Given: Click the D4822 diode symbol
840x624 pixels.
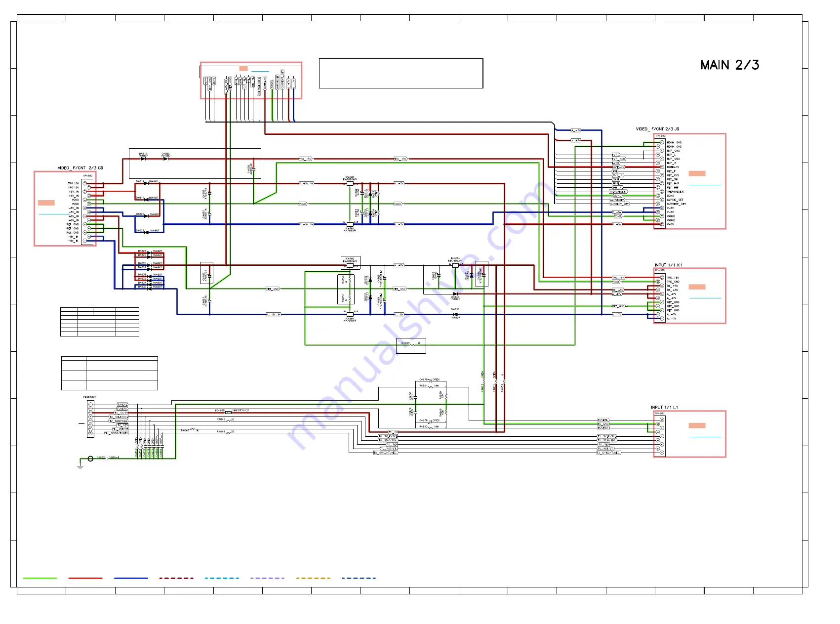Looking at the screenshot, I should 146,233.
